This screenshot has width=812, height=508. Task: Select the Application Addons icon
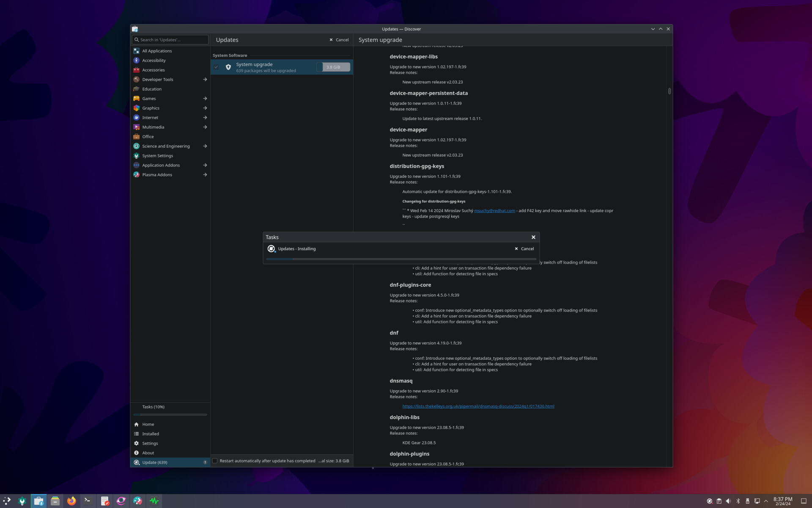tap(136, 165)
